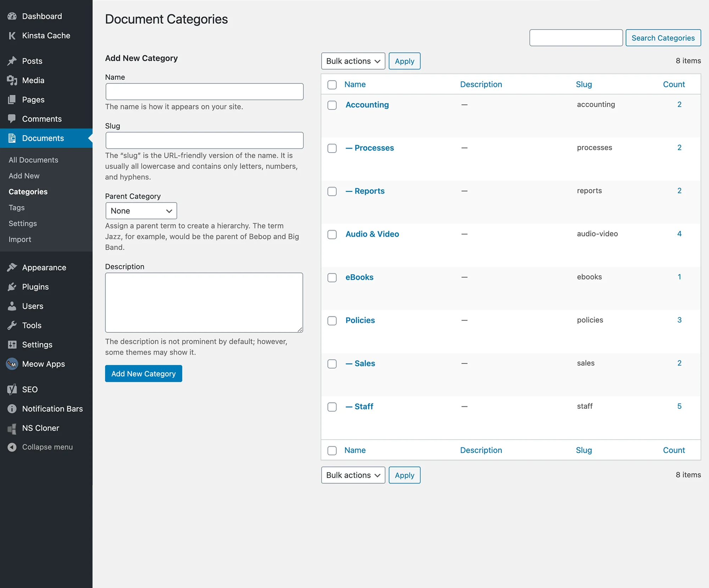Open the Plugins section icon
The width and height of the screenshot is (709, 588).
point(12,287)
